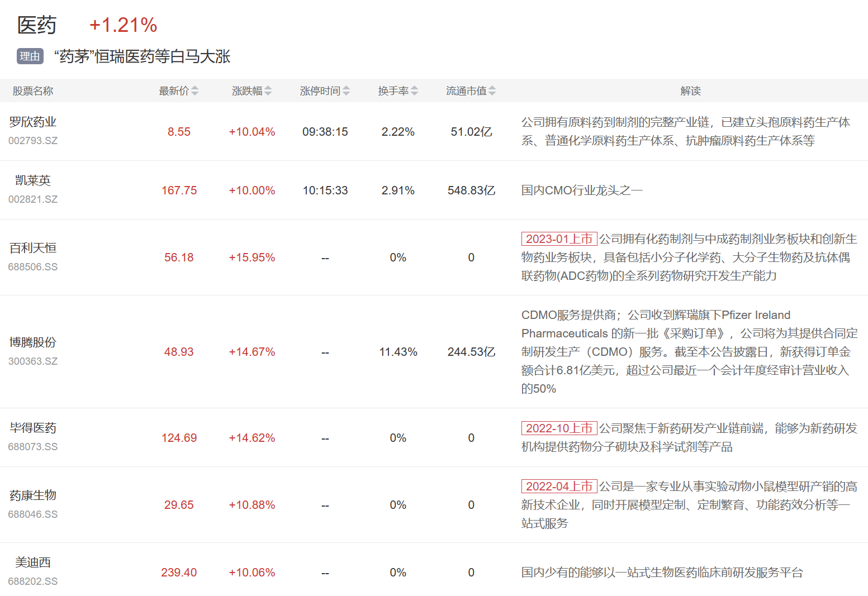Click the +1.21% sector change
868x596 pixels.
(123, 25)
